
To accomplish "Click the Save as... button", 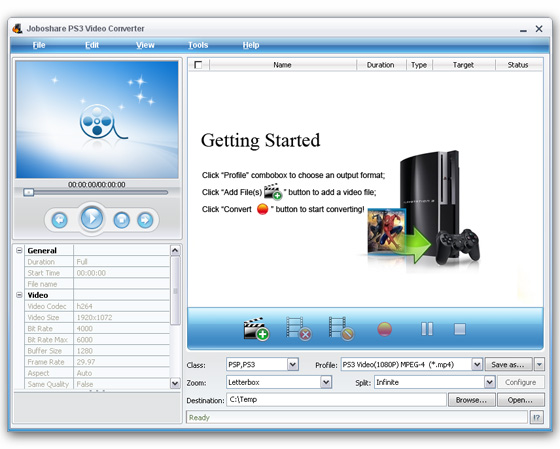I will coord(508,365).
